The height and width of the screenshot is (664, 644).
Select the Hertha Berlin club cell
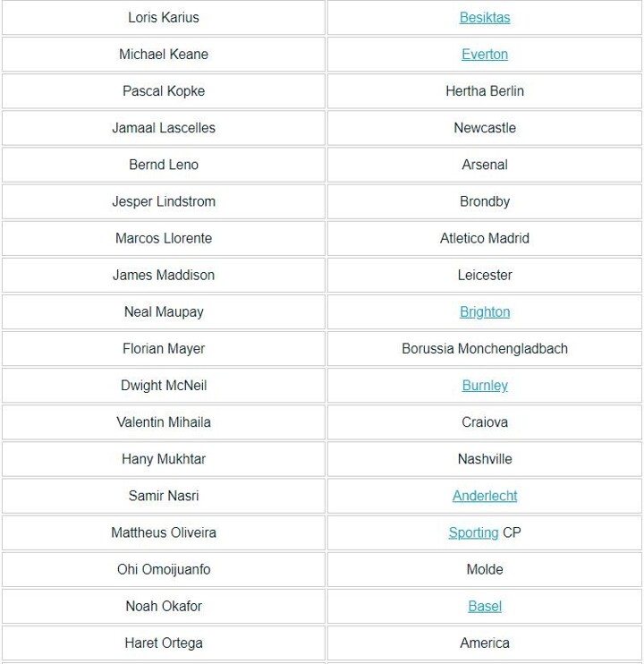pos(485,91)
